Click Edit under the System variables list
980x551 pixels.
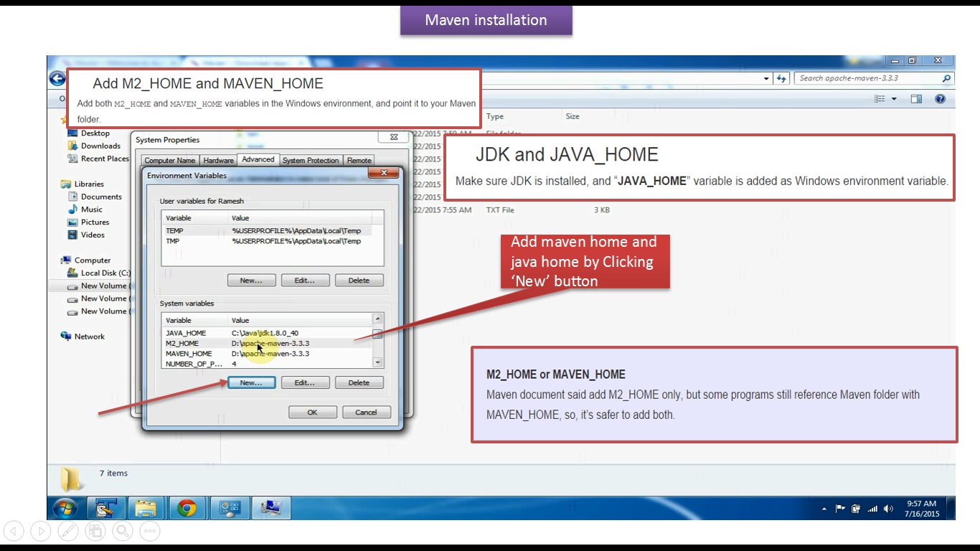point(305,382)
